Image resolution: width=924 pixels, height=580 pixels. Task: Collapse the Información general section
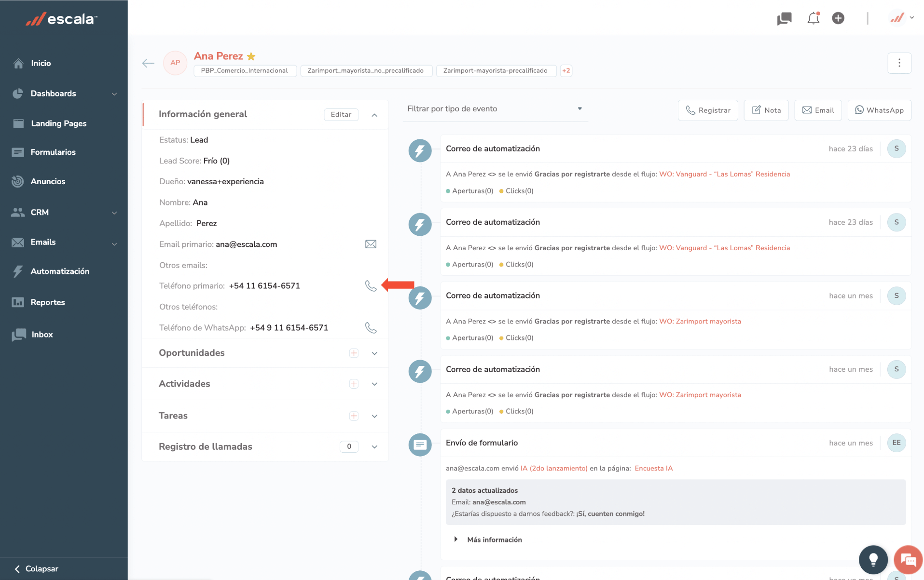coord(374,115)
